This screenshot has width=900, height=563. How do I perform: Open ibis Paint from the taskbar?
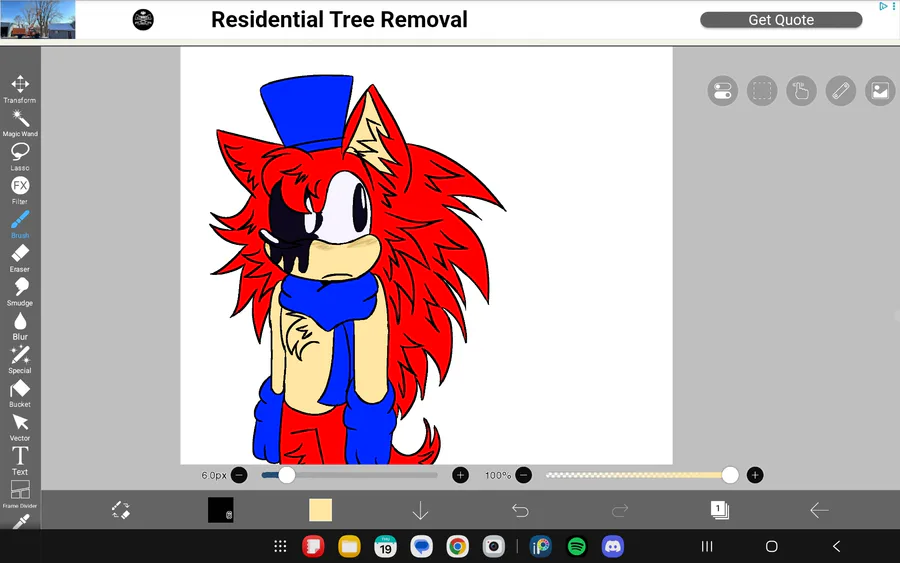(540, 546)
